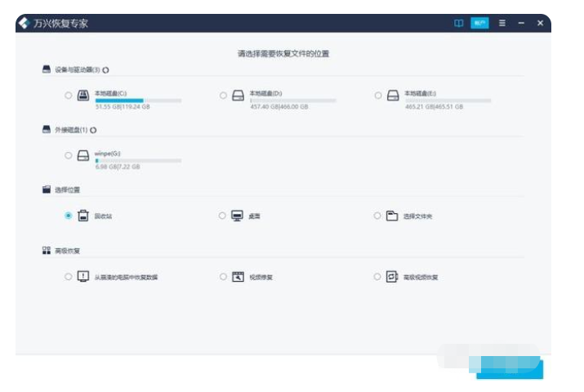This screenshot has width=584, height=392.
Task: Click the Local Disk (C:) usage bar
Action: (x=137, y=100)
